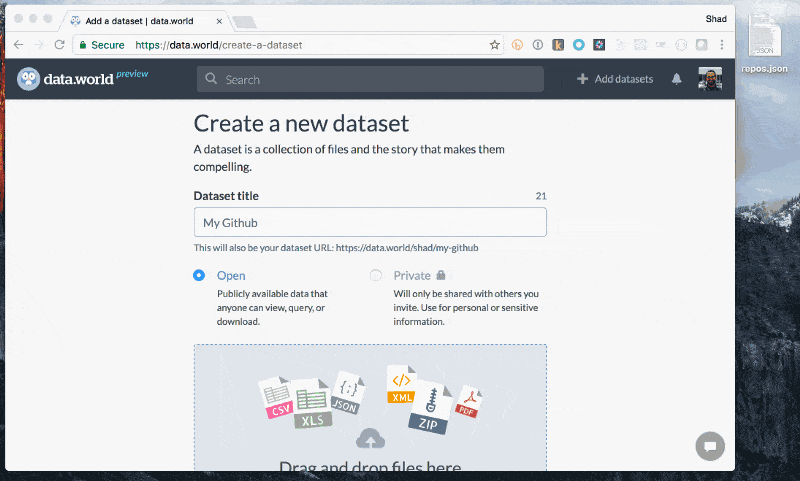Click the 'Shad' Chrome profile name
800x481 pixels.
pos(716,19)
